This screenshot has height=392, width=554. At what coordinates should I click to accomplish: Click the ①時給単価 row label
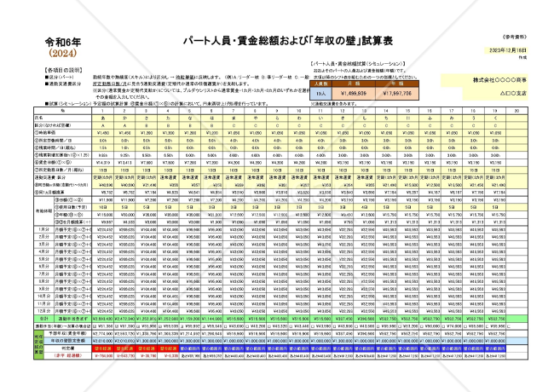coord(62,133)
